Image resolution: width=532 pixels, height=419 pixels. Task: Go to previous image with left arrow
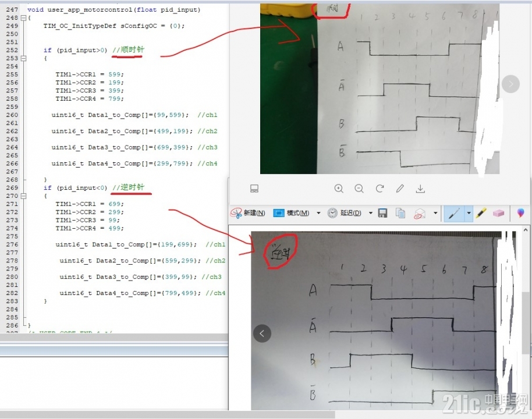pyautogui.click(x=262, y=333)
